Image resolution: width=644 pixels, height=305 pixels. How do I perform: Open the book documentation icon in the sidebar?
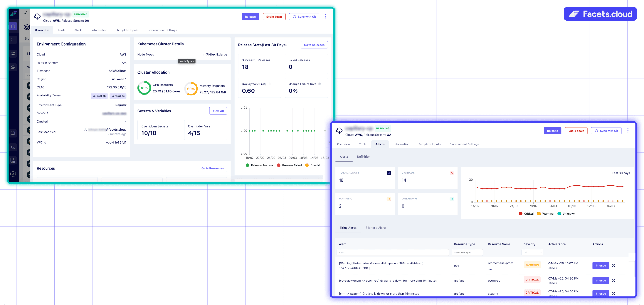click(x=13, y=133)
